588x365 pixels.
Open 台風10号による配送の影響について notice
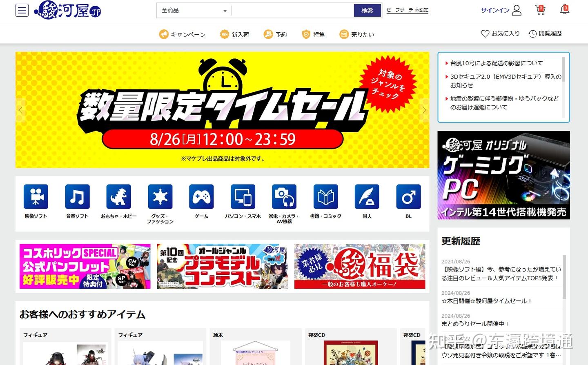pyautogui.click(x=497, y=63)
